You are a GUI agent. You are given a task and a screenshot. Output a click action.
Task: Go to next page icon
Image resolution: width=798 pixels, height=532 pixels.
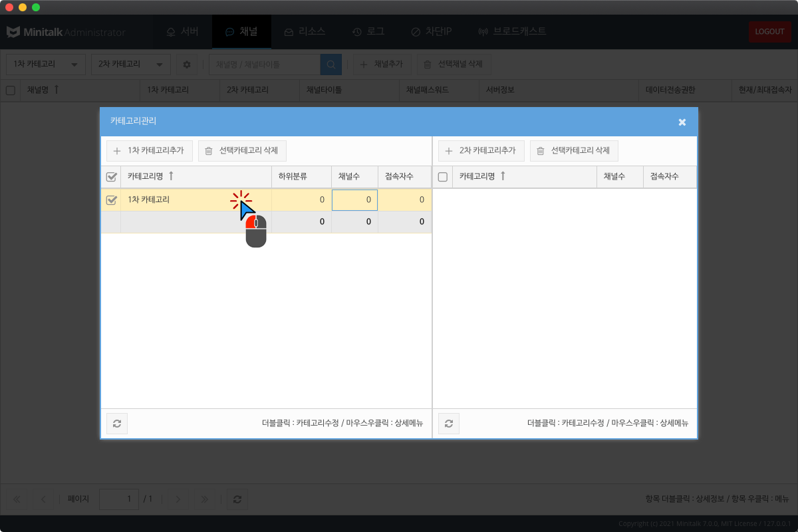[x=178, y=499]
